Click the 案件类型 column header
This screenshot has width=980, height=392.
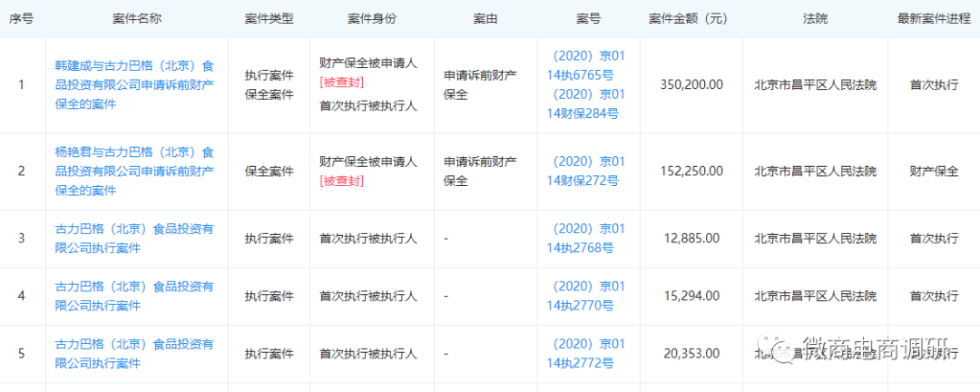coord(268,18)
